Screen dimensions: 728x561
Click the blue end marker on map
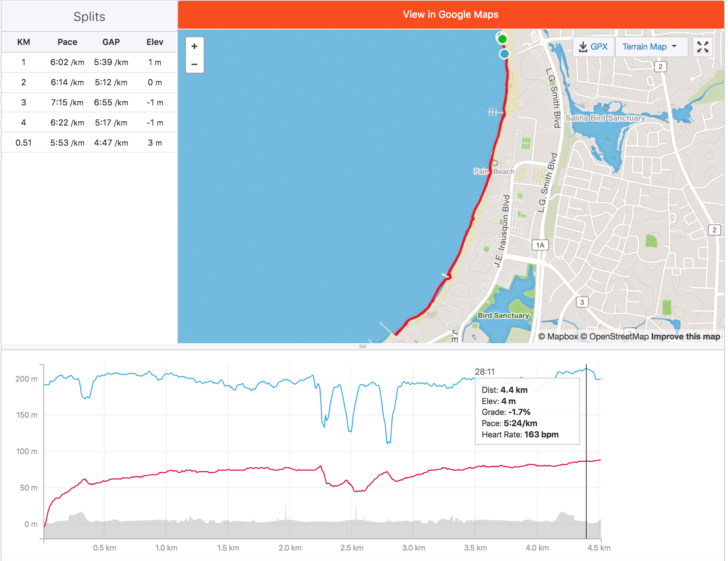[504, 54]
